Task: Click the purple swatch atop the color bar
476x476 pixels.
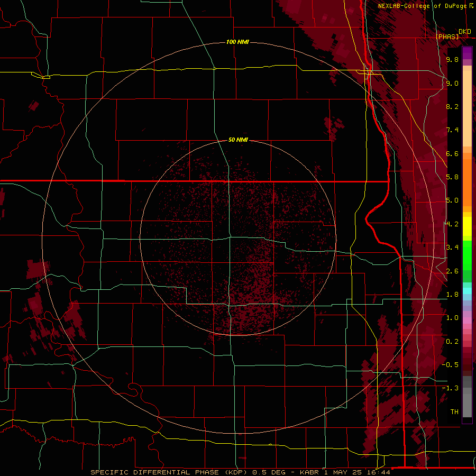Action: point(467,53)
